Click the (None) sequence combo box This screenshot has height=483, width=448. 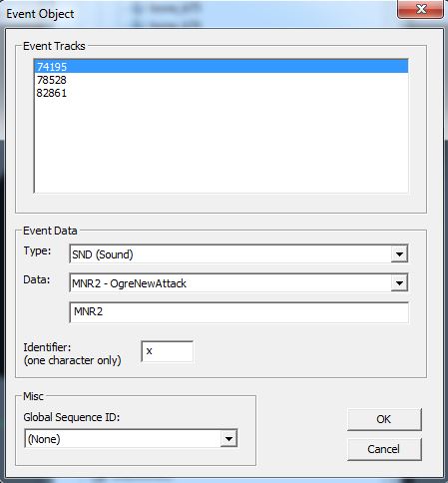click(131, 439)
